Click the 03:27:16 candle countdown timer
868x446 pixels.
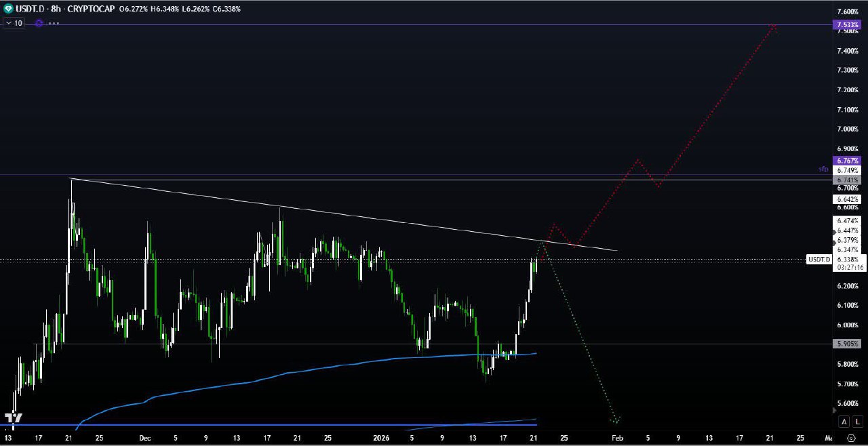(848, 265)
